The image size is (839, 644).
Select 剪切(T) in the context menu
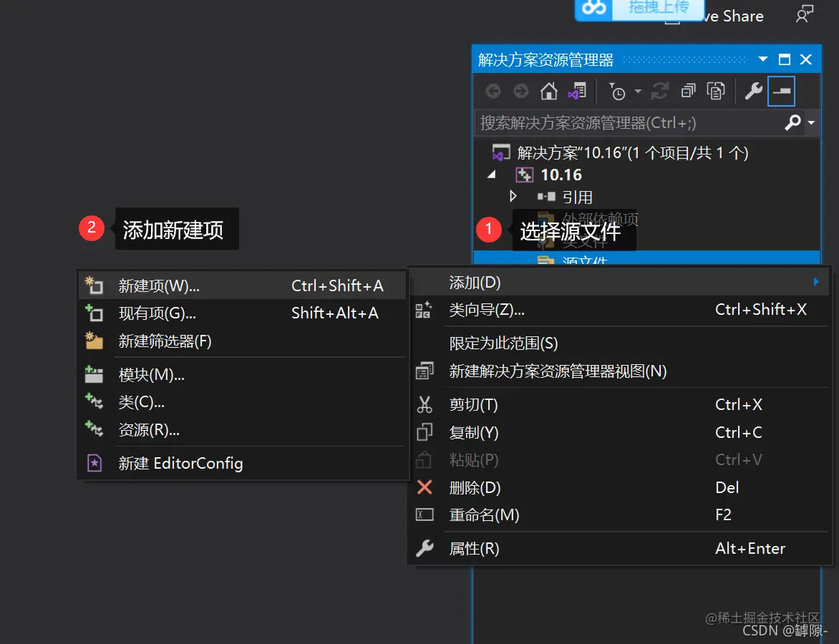pos(620,404)
